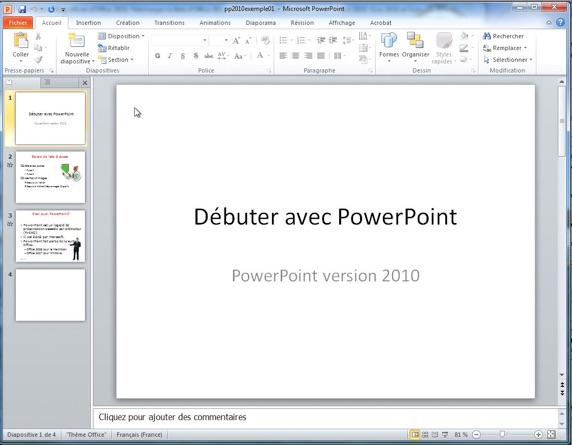The width and height of the screenshot is (572, 445).
Task: Click the zoom slider handle
Action: tap(502, 434)
